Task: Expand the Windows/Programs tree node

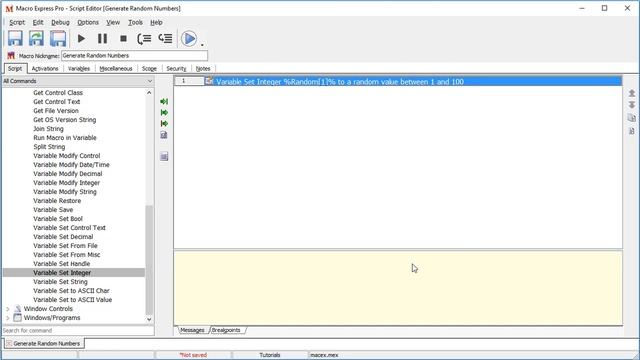Action: point(8,318)
